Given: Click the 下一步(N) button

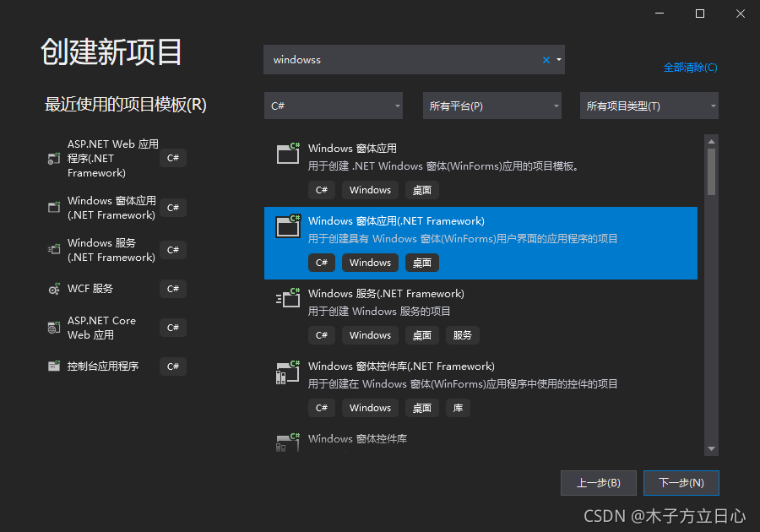Looking at the screenshot, I should click(x=681, y=483).
